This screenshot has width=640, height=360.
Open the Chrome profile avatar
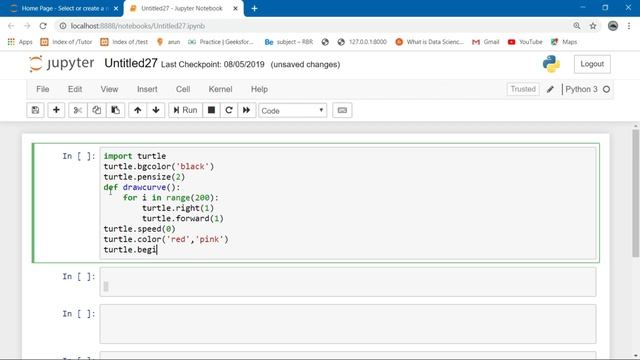point(613,26)
